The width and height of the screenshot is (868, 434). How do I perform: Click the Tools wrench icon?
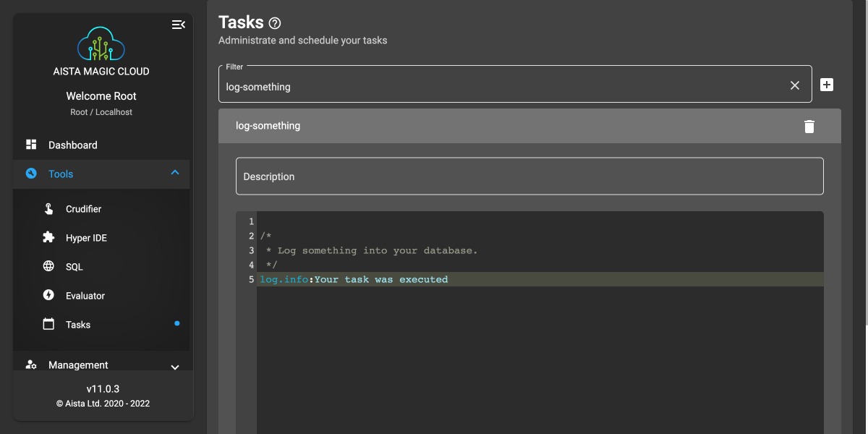click(31, 174)
